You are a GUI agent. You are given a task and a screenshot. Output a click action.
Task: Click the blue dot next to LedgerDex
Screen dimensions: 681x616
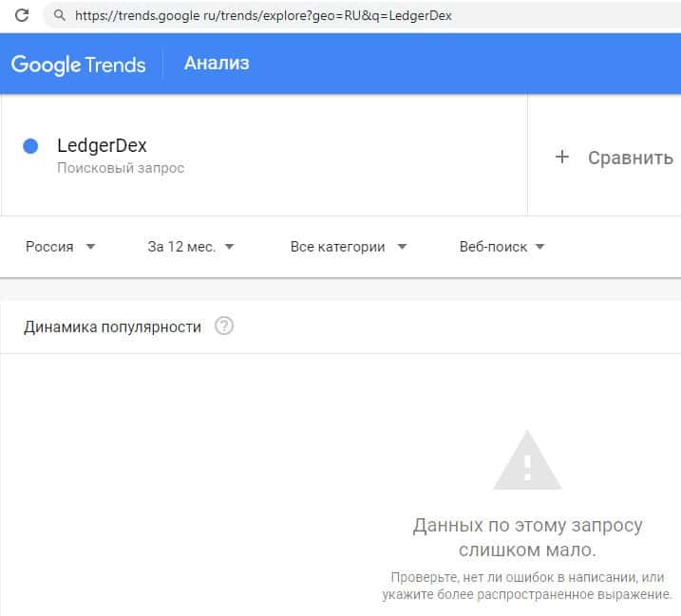[30, 146]
